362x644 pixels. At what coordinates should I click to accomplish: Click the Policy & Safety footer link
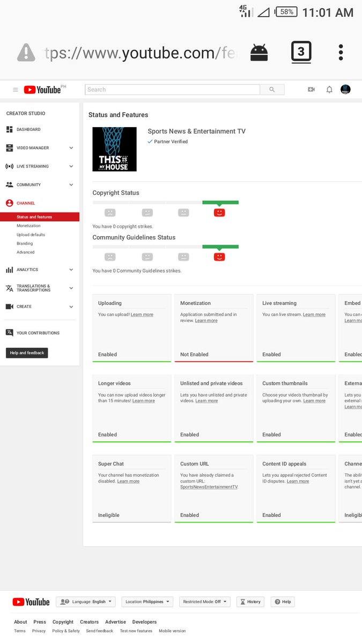point(66,631)
